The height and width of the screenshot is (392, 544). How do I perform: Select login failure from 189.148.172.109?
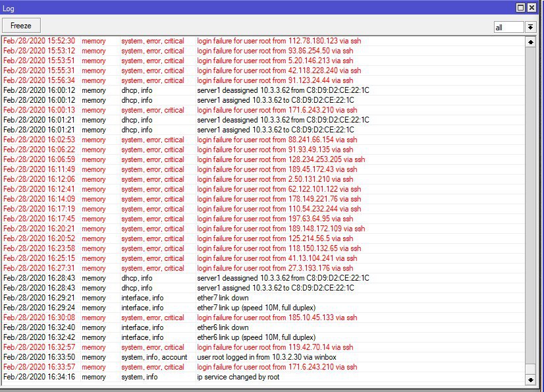click(x=263, y=229)
